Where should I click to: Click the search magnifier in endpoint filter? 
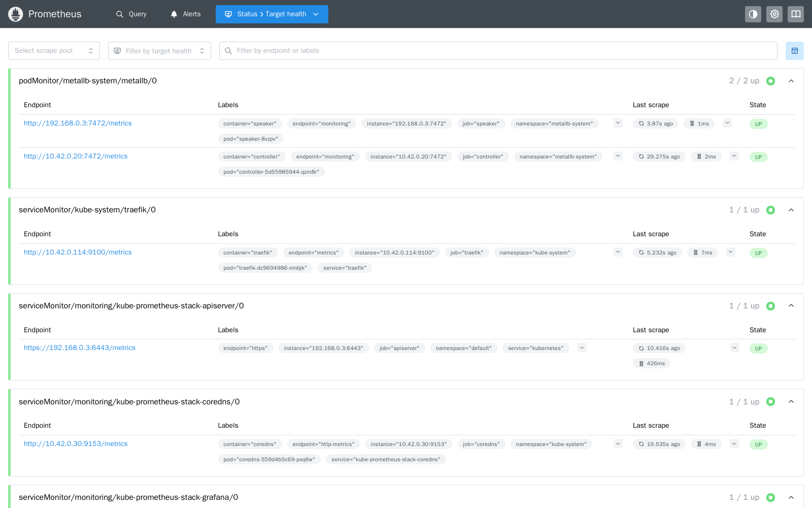click(228, 51)
